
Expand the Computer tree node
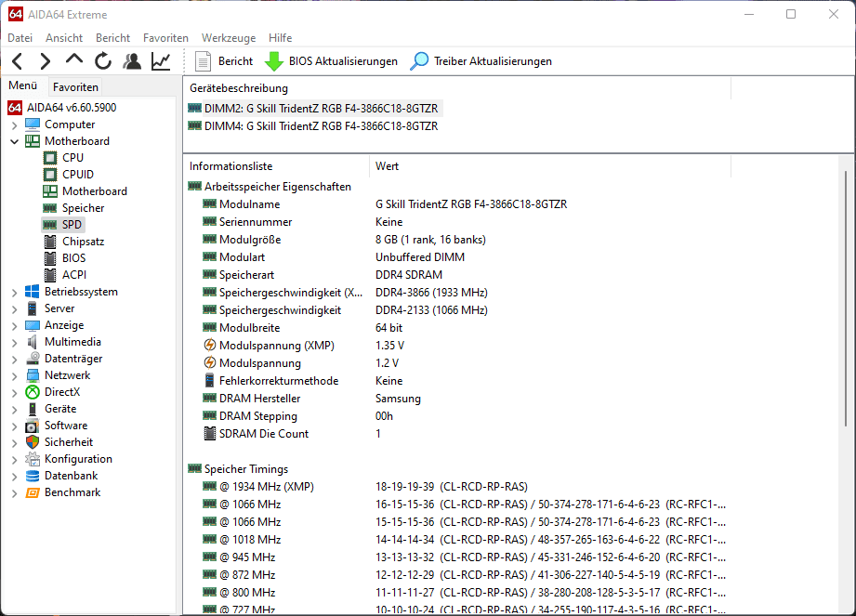pyautogui.click(x=15, y=125)
